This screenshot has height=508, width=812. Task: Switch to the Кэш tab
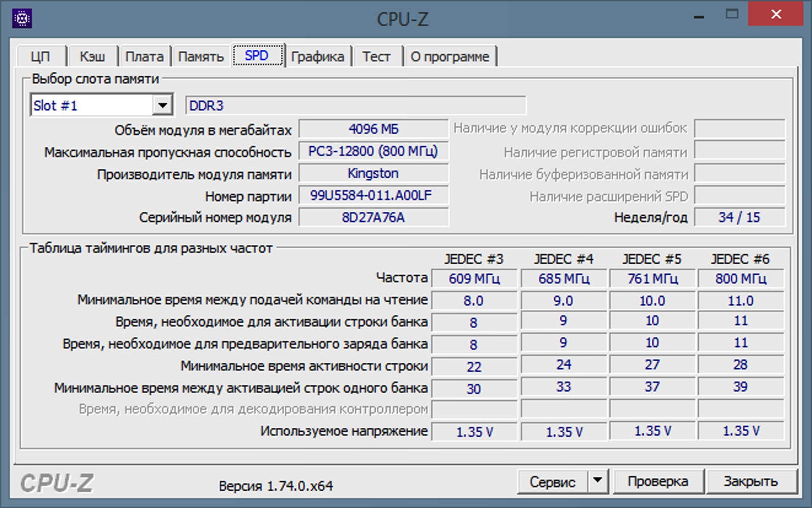(92, 56)
